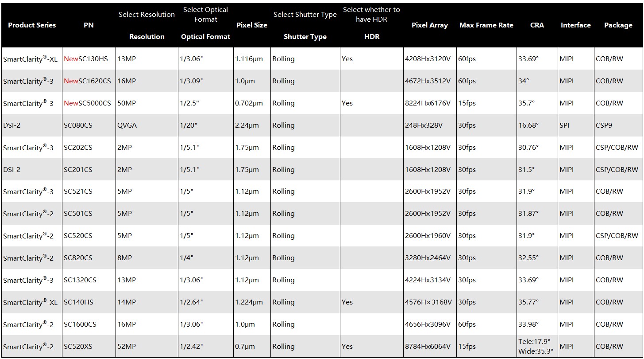Click the HDR sub-header

[x=372, y=37]
